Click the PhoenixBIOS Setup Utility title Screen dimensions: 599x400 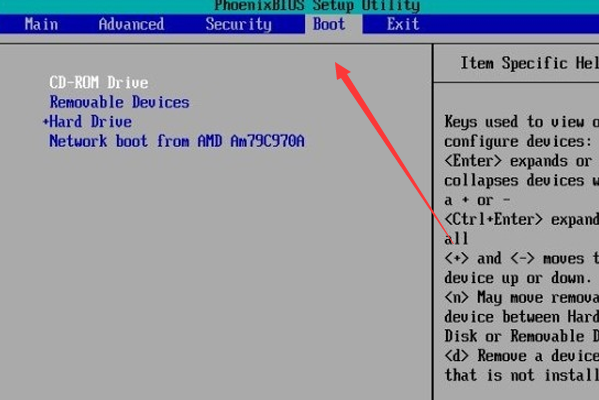click(317, 5)
